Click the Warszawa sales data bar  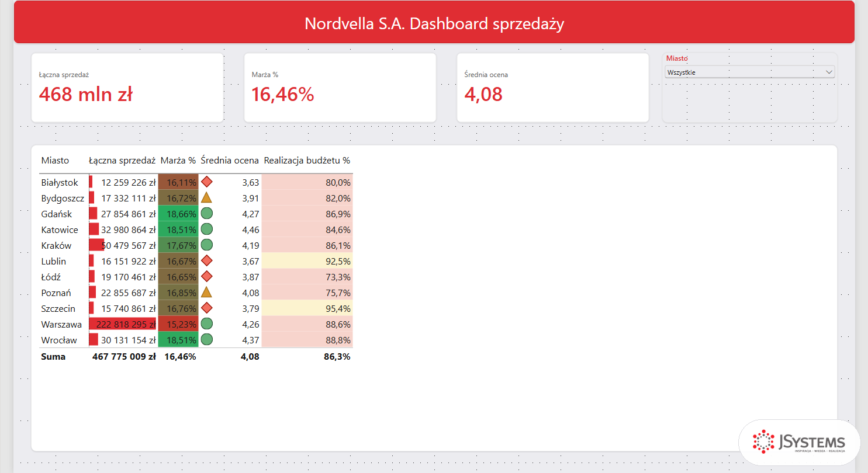123,324
